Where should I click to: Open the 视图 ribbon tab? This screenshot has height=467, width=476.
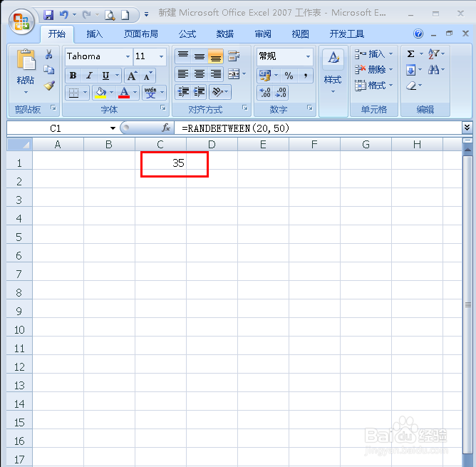300,34
